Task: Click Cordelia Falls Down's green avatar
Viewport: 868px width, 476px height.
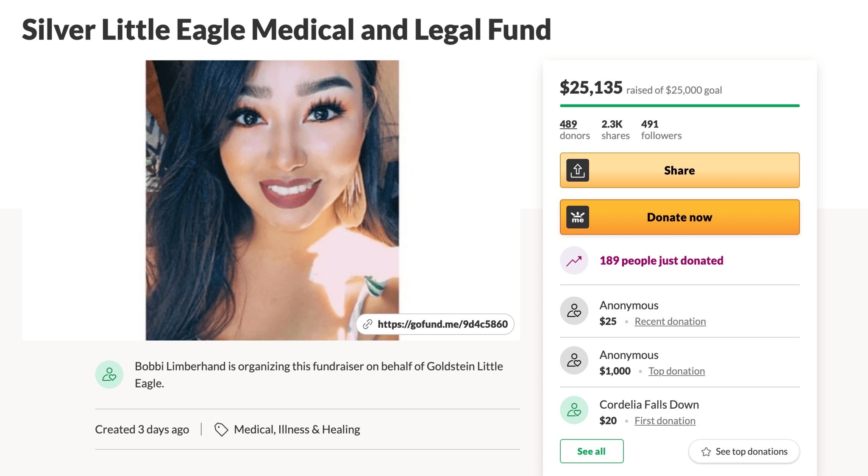Action: pyautogui.click(x=574, y=410)
